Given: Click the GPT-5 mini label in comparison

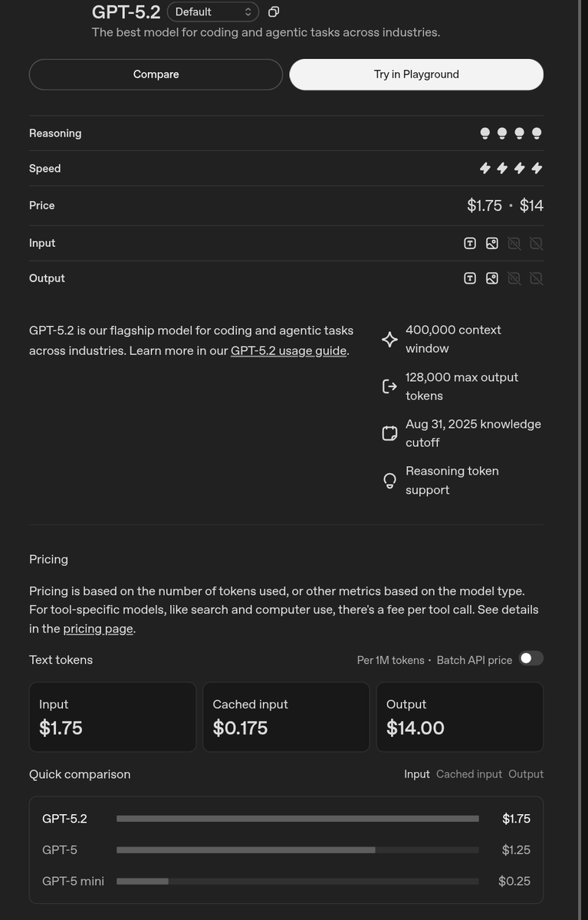Looking at the screenshot, I should pyautogui.click(x=73, y=882).
